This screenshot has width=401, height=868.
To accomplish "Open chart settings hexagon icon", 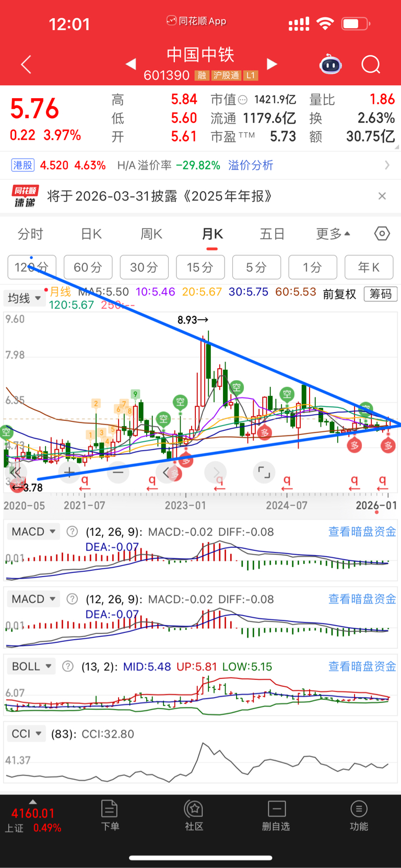I will tap(382, 233).
